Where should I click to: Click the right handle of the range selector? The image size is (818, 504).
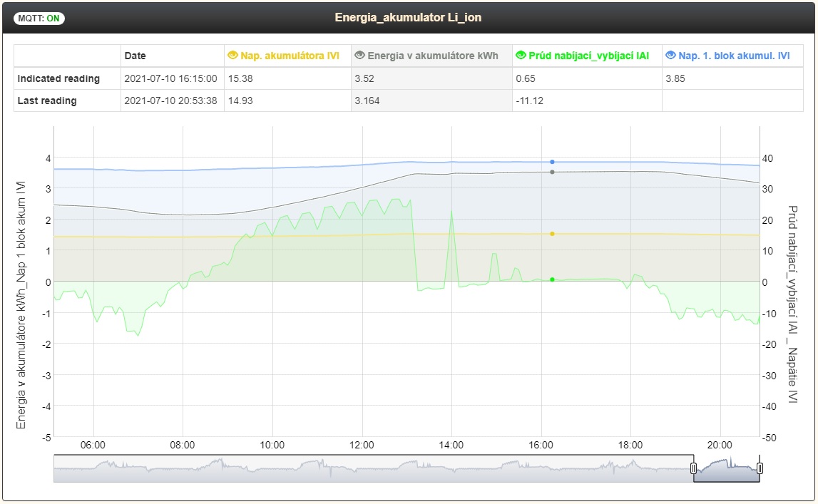coord(760,468)
